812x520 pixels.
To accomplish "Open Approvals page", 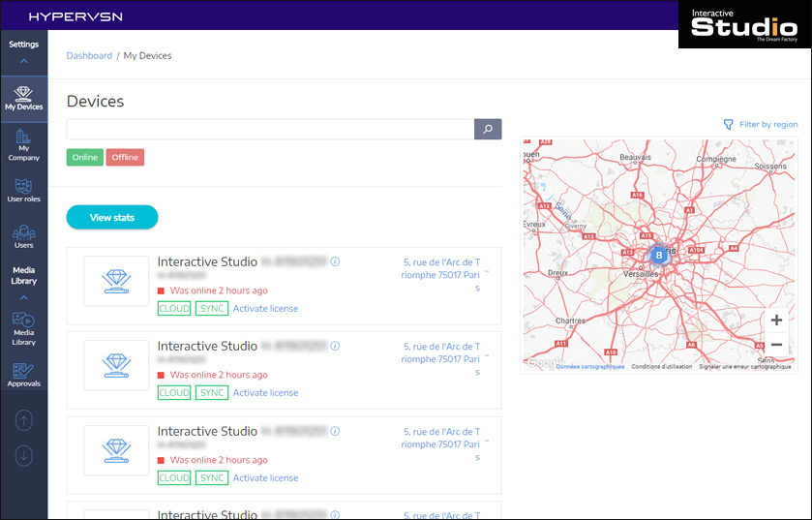I will point(24,375).
